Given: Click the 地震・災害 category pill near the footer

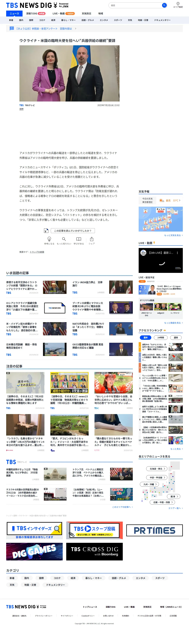Looking at the screenshot, I should click(x=30, y=585).
